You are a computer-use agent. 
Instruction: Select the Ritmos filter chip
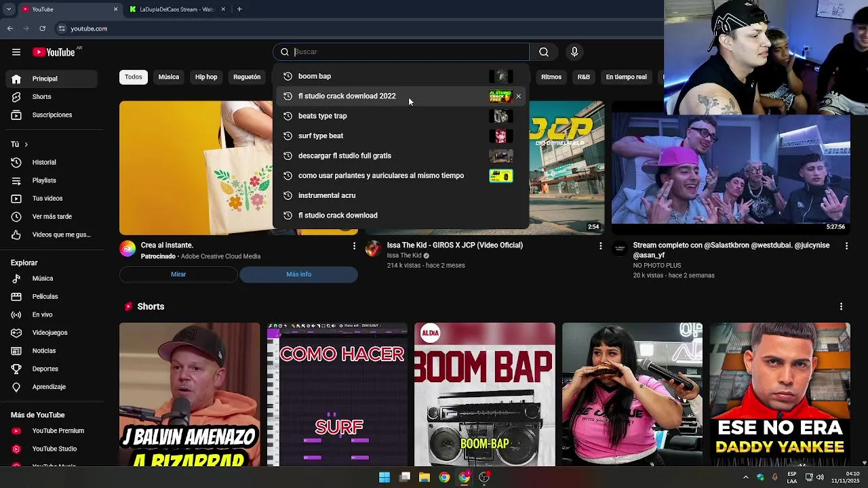(x=551, y=77)
